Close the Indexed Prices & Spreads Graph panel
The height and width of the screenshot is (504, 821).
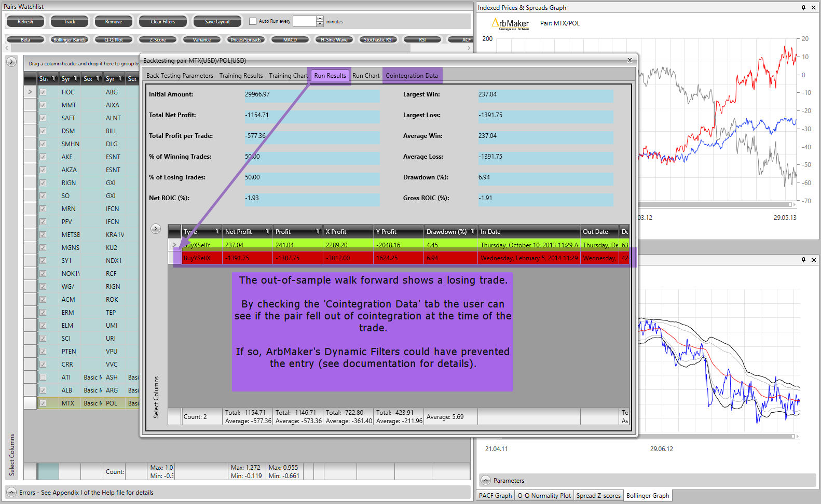tap(814, 7)
